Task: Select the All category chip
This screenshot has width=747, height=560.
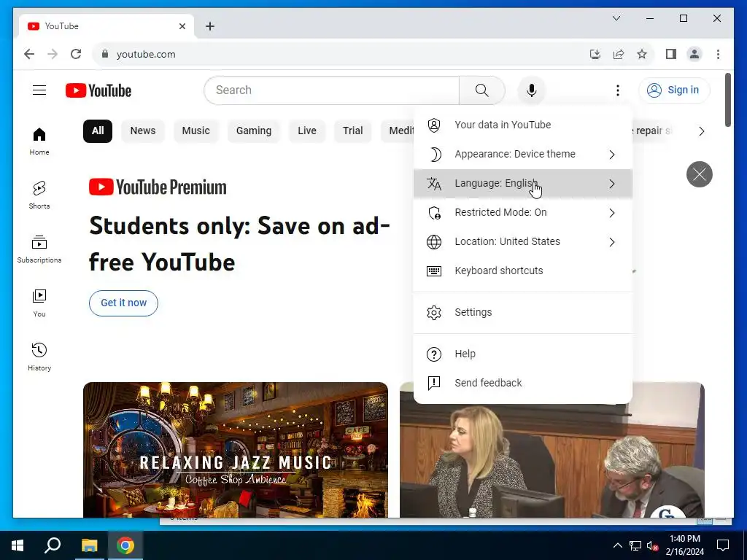Action: 98,131
